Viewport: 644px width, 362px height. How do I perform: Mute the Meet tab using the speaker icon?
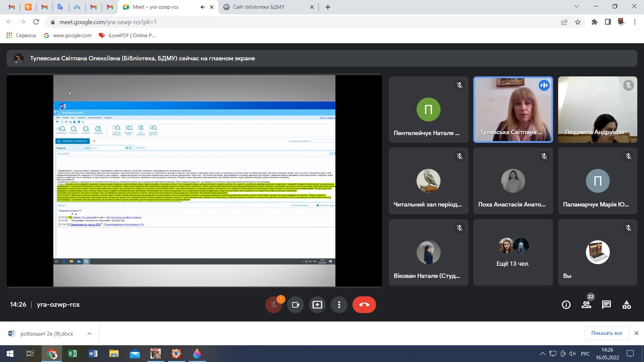click(203, 7)
